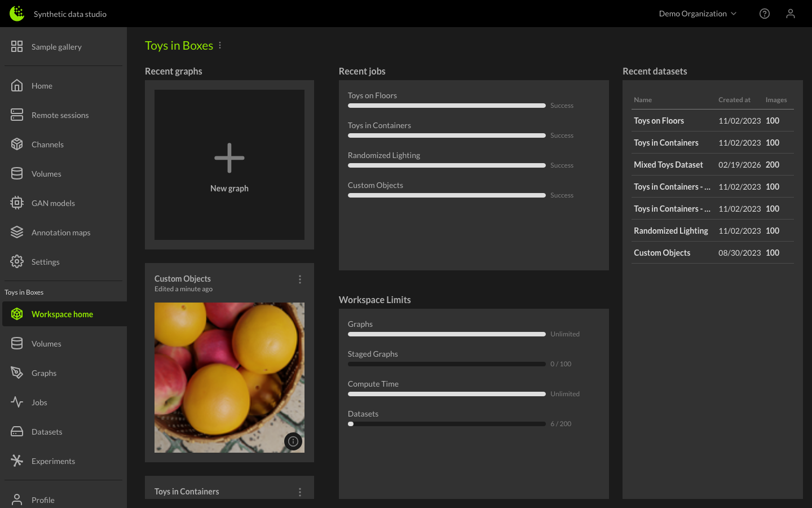Image resolution: width=812 pixels, height=508 pixels.
Task: Click the info icon on Custom Objects thumbnail
Action: (x=293, y=441)
